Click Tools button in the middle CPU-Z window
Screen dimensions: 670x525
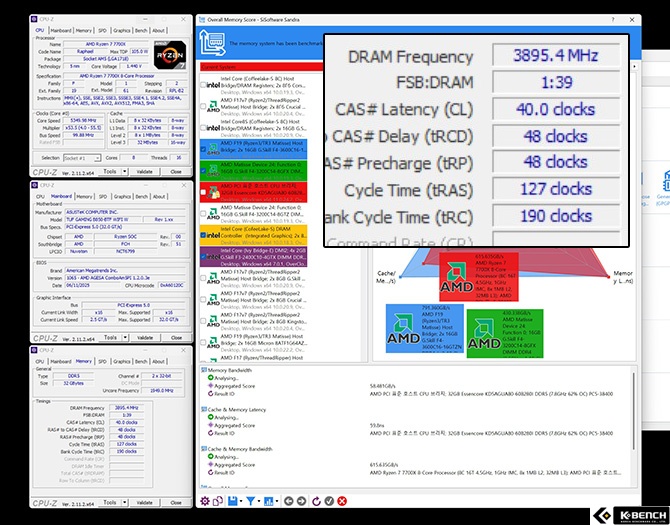[110, 337]
